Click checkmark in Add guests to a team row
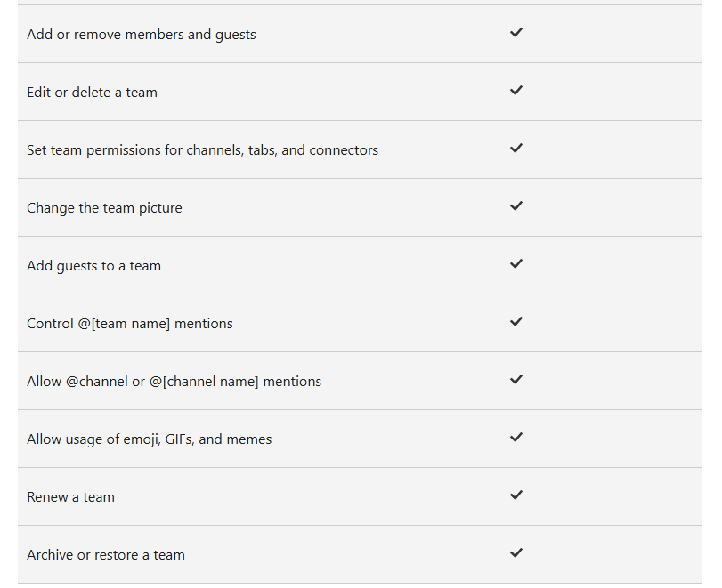 coord(516,264)
